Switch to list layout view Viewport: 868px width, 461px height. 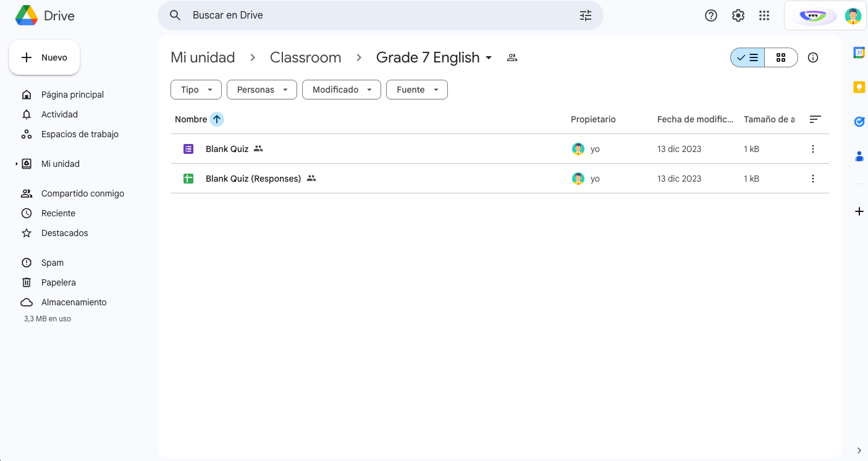(x=748, y=57)
